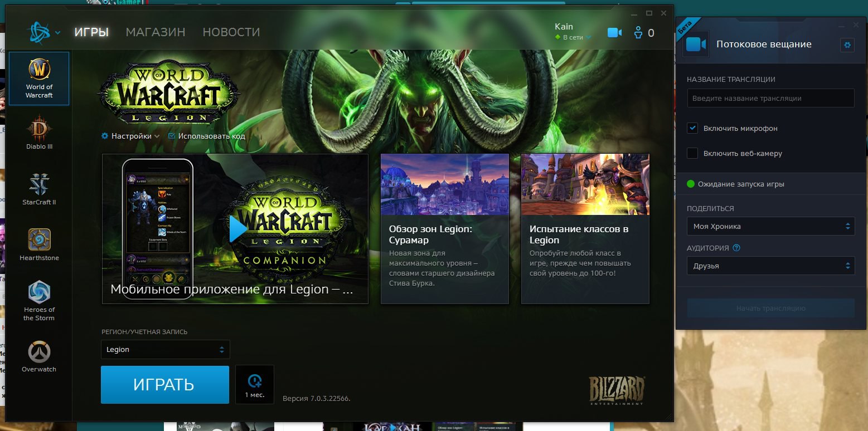
Task: Open the Моя Хроника share dropdown
Action: click(770, 227)
